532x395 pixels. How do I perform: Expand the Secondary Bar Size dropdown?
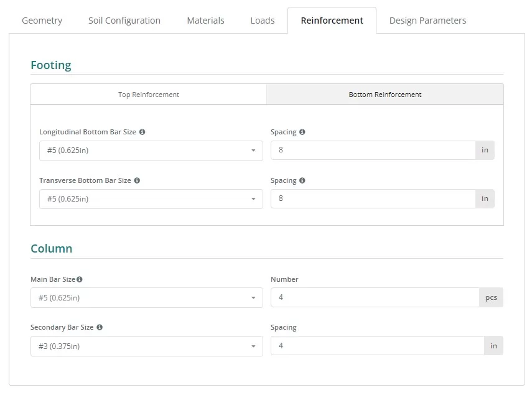pyautogui.click(x=147, y=346)
